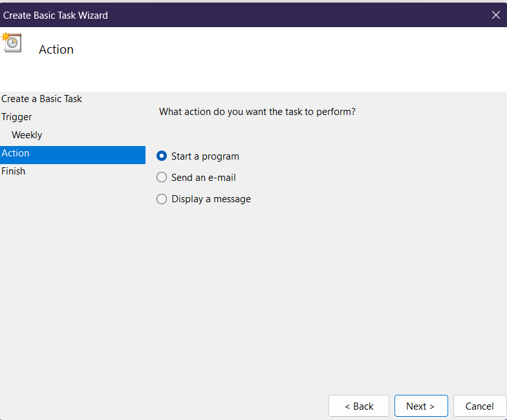This screenshot has height=420, width=507.
Task: Click the "Send an e-mail" label text
Action: (203, 178)
